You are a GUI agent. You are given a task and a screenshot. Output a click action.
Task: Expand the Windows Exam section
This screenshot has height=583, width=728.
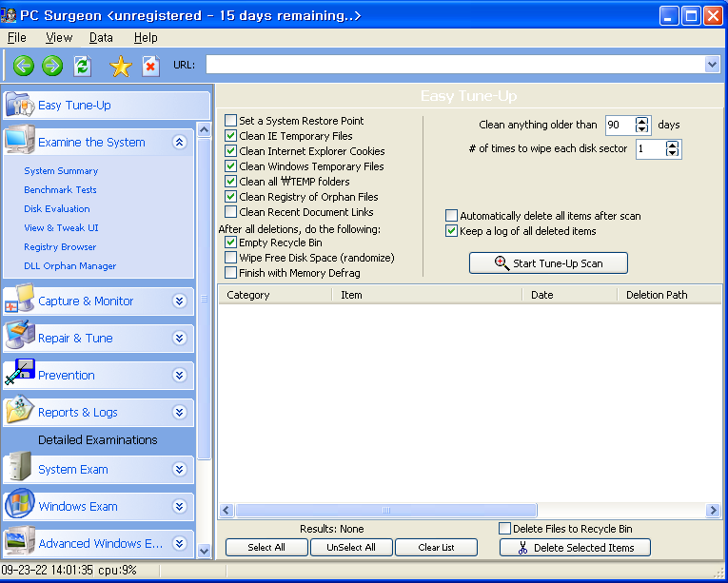click(x=180, y=506)
